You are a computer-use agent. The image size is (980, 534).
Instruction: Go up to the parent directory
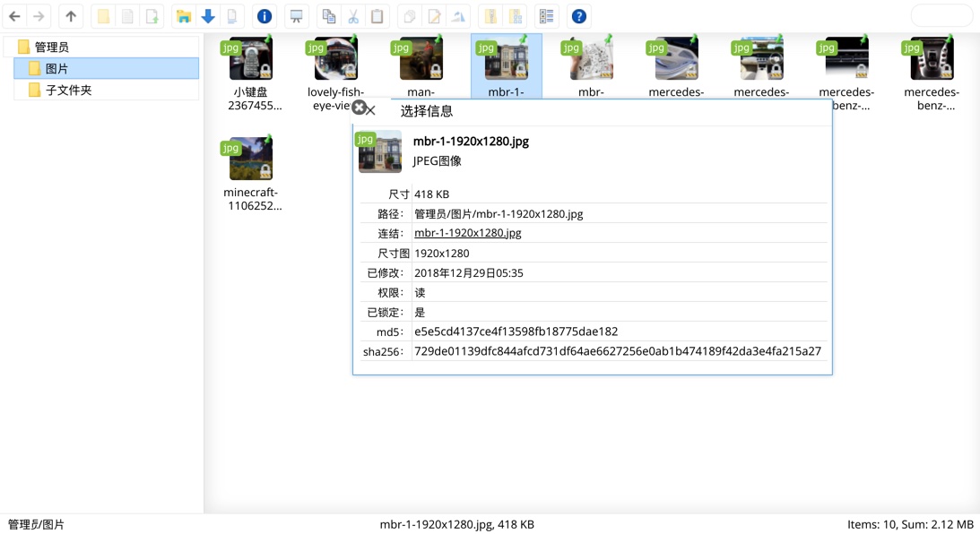tap(71, 16)
